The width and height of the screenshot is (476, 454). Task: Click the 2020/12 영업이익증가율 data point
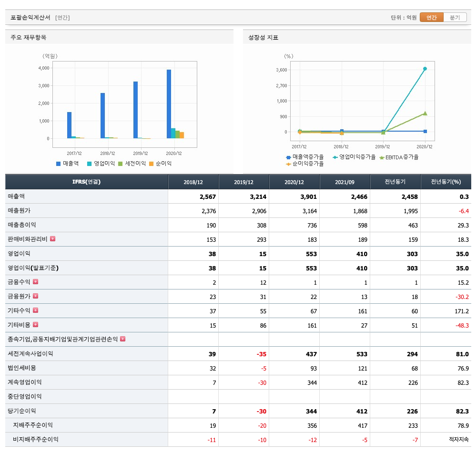pyautogui.click(x=425, y=69)
